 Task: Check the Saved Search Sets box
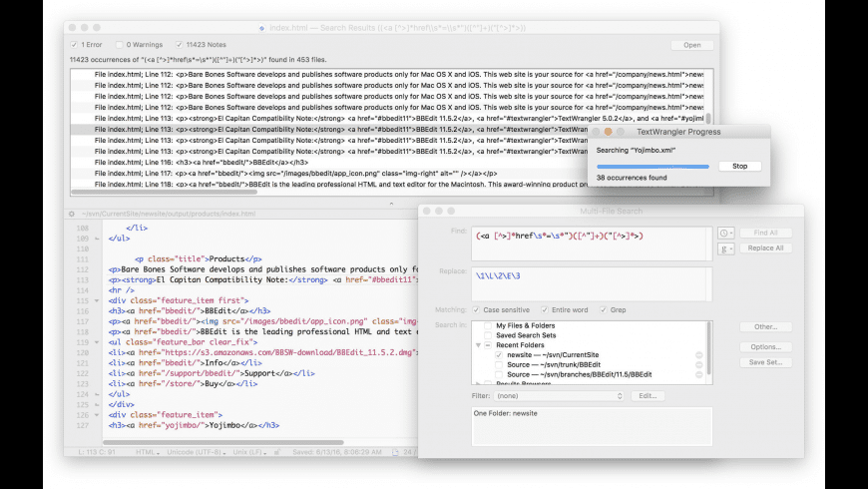(488, 335)
